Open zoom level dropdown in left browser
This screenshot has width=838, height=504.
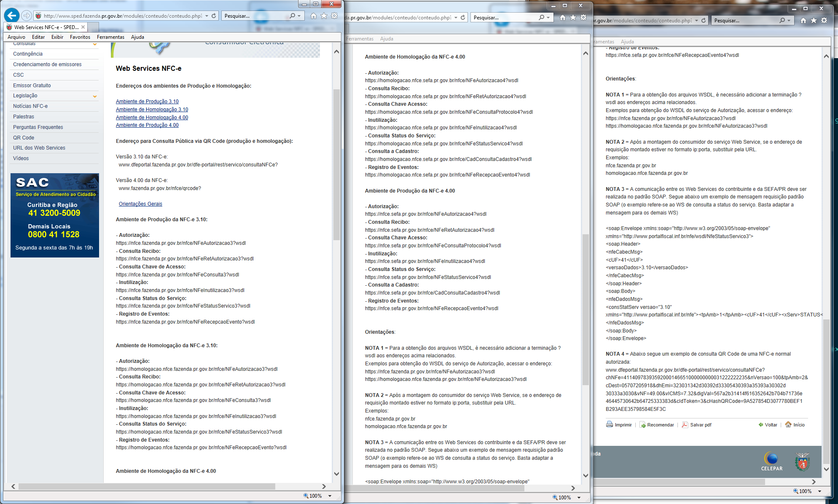click(x=330, y=496)
